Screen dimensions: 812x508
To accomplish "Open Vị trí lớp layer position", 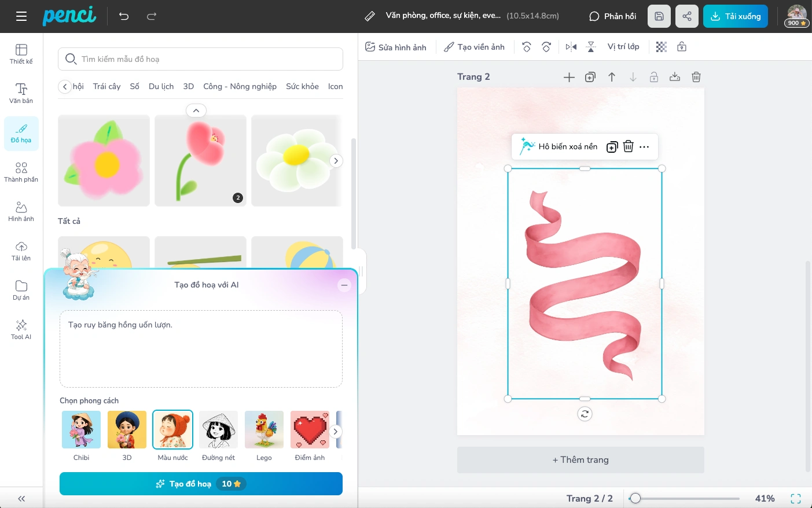I will tap(623, 47).
